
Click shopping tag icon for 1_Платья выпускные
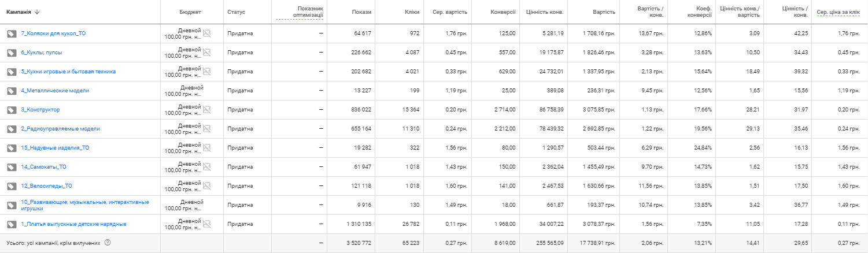pyautogui.click(x=10, y=224)
